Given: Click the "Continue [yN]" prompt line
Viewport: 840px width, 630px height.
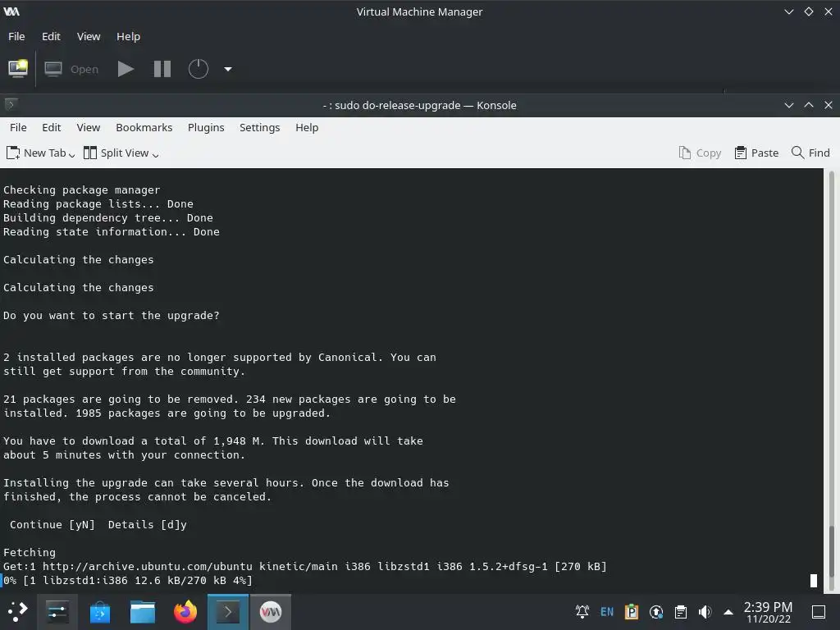Looking at the screenshot, I should click(x=98, y=524).
